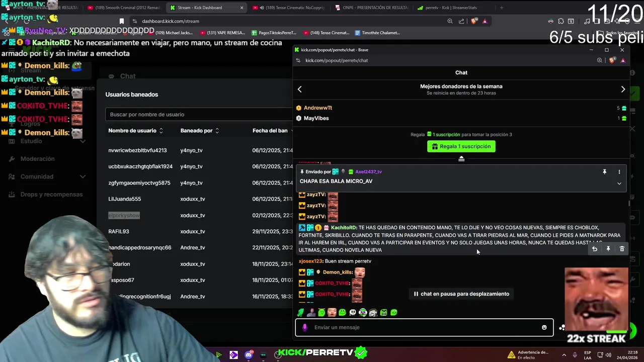
Task: Open MayVibes' profile in top donors
Action: pyautogui.click(x=316, y=118)
